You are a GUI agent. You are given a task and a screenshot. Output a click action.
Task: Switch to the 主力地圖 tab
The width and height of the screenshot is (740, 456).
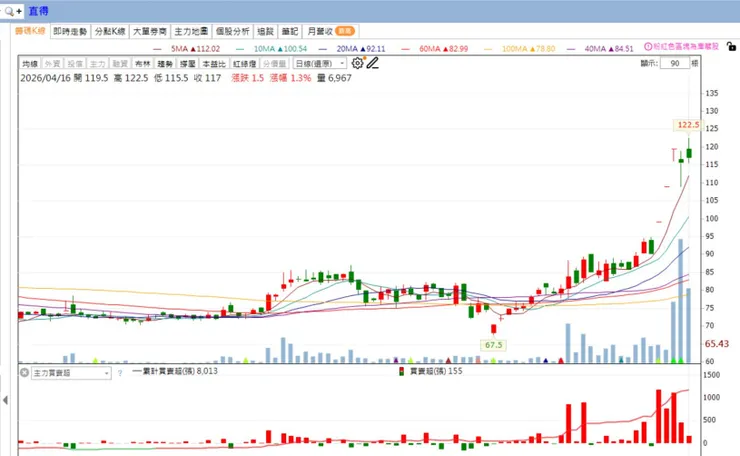click(x=191, y=31)
